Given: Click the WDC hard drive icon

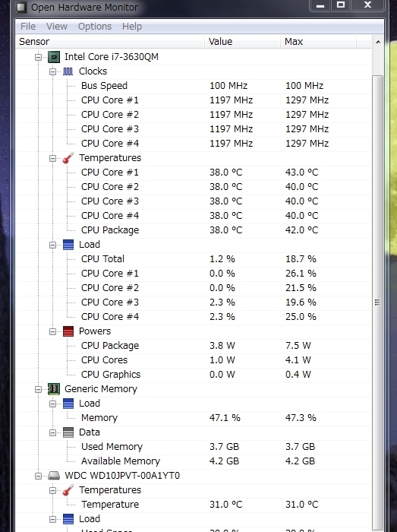Looking at the screenshot, I should click(54, 476).
